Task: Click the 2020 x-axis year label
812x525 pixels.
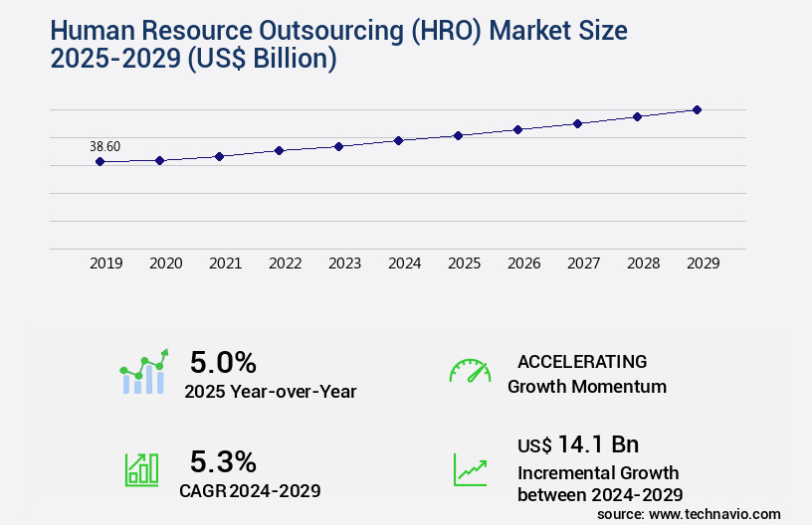Action: [166, 263]
